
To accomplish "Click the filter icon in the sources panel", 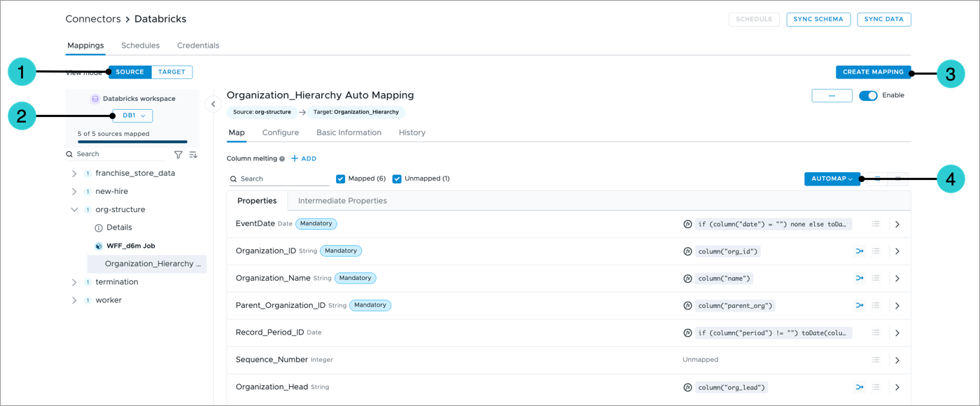I will click(178, 155).
